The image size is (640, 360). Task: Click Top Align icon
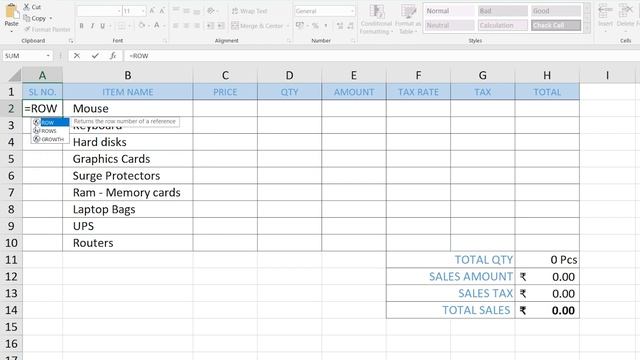point(176,10)
